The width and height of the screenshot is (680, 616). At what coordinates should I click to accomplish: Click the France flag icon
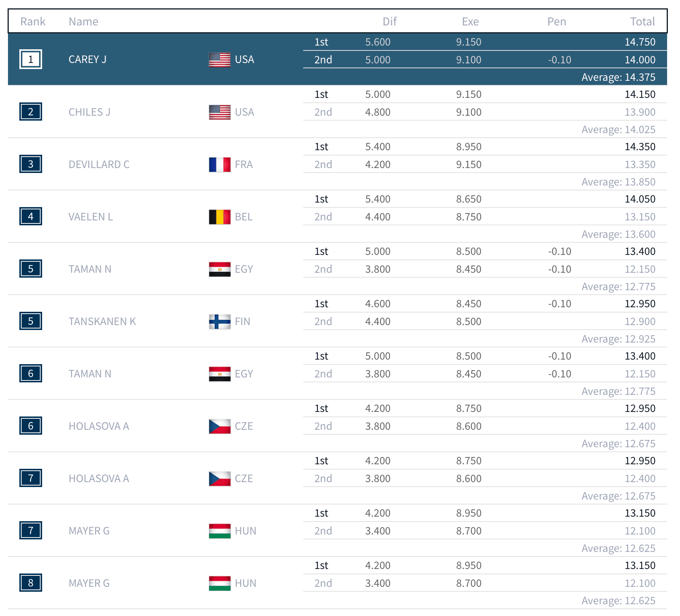coord(219,165)
